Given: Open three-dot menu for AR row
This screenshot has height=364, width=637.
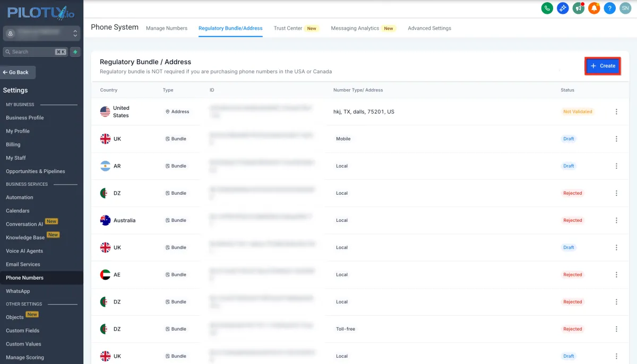Looking at the screenshot, I should tap(616, 166).
